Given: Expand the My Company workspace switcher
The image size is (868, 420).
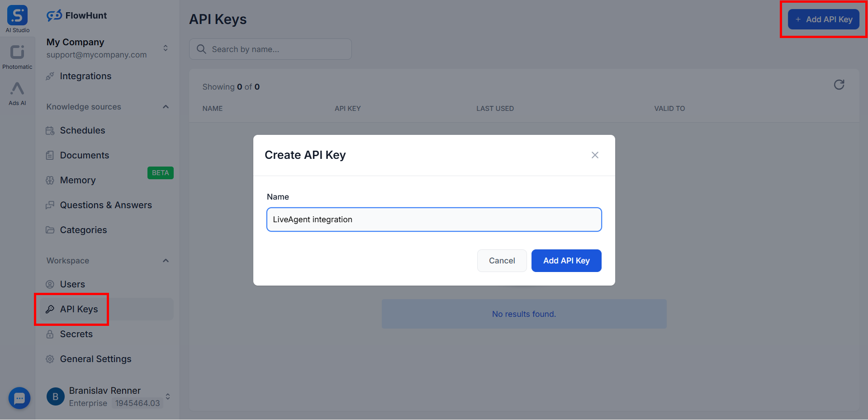Looking at the screenshot, I should tap(166, 48).
